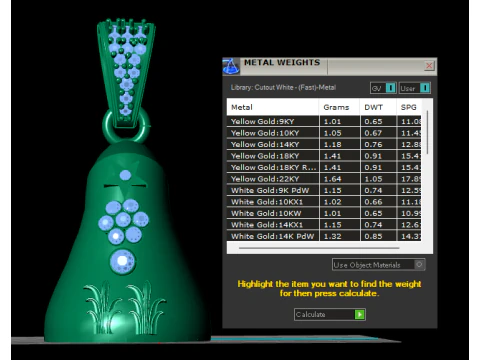Image resolution: width=480 pixels, height=360 pixels.
Task: Click the green arrow on Calculate
Action: pyautogui.click(x=359, y=314)
